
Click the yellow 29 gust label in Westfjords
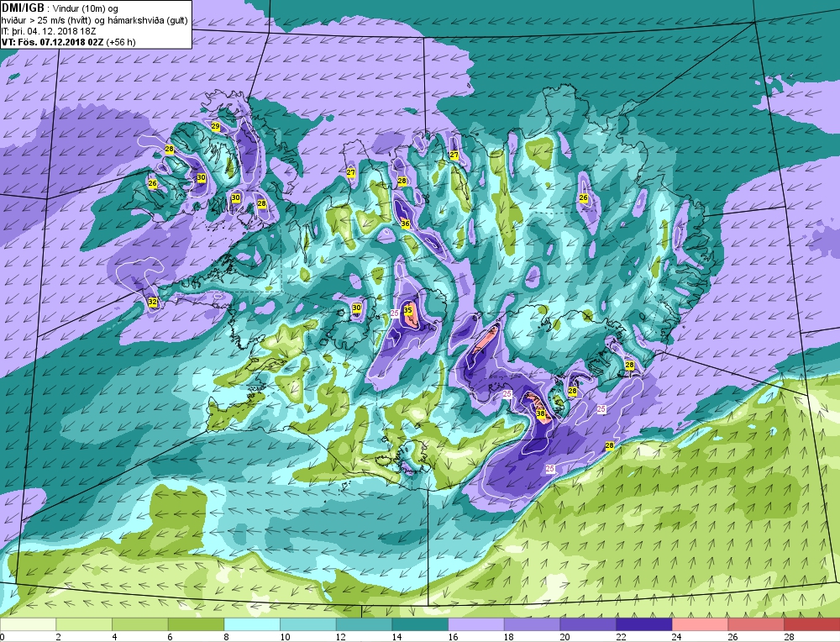click(x=215, y=127)
